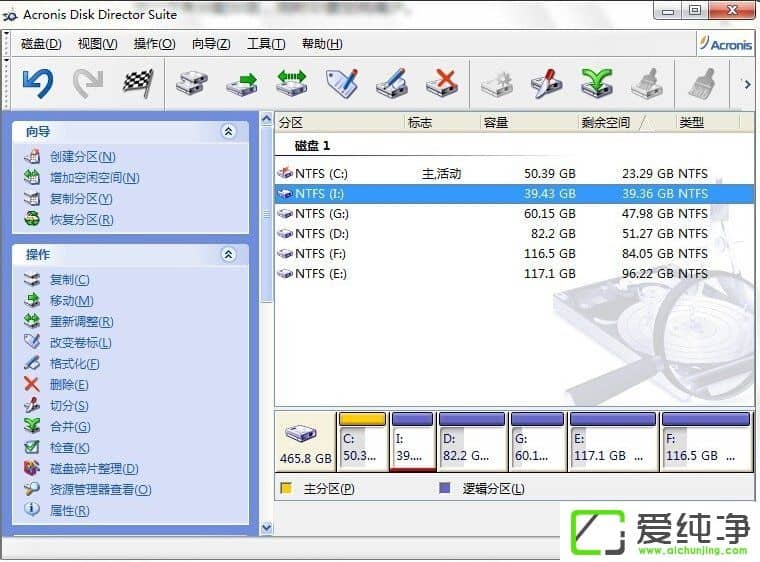Click the Format partition toolbar icon
The image size is (760, 562).
coord(392,83)
